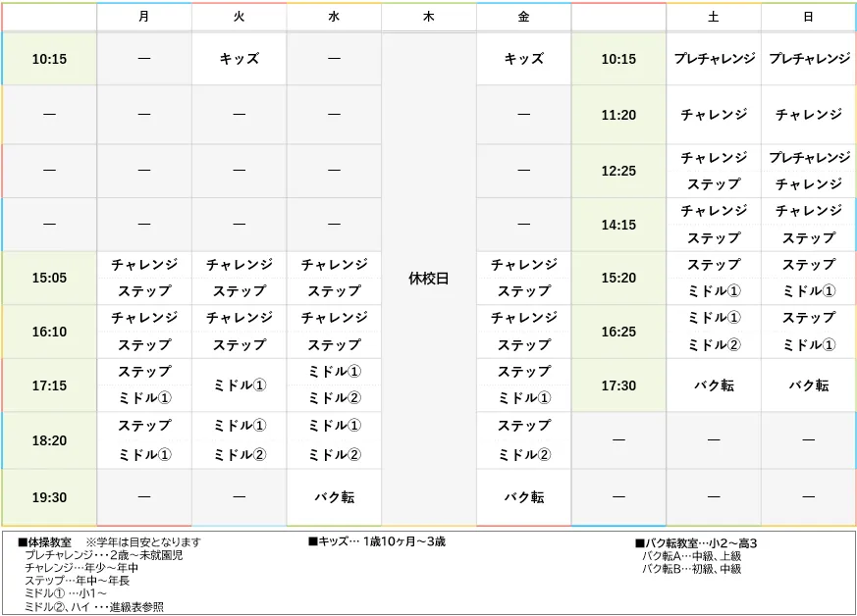Select キッズ class on Friday 10:15
The width and height of the screenshot is (857, 616).
point(523,59)
